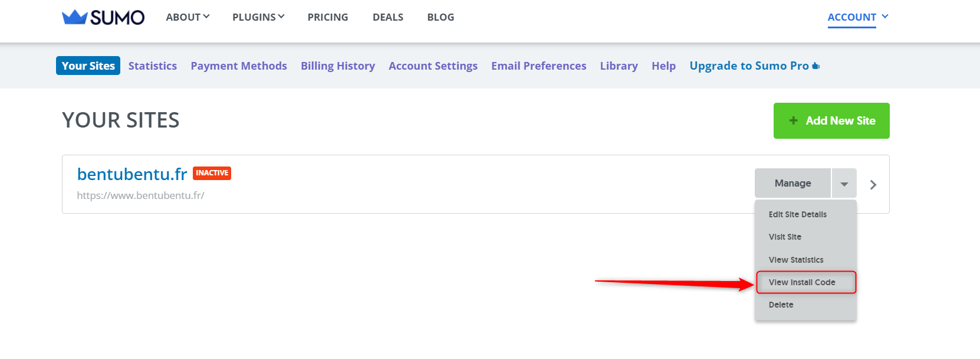Image resolution: width=980 pixels, height=359 pixels.
Task: Visit the Blog link
Action: click(440, 17)
